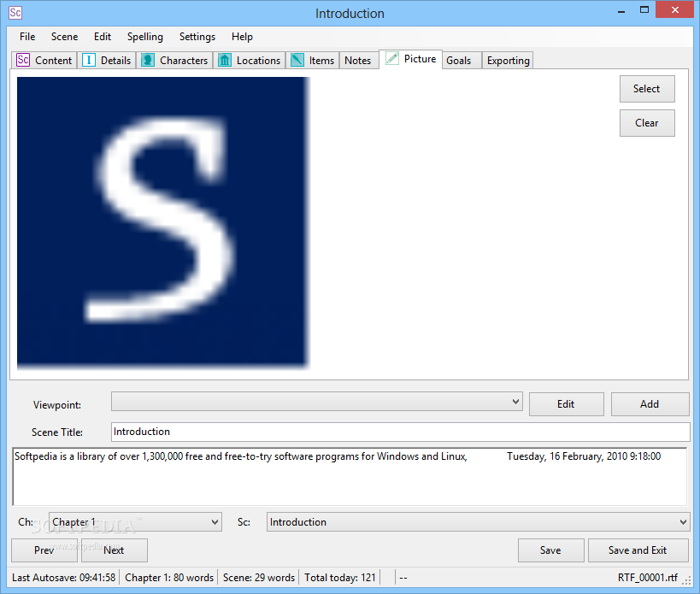Viewport: 700px width, 594px height.
Task: Expand the Viewpoint dropdown
Action: coord(317,402)
